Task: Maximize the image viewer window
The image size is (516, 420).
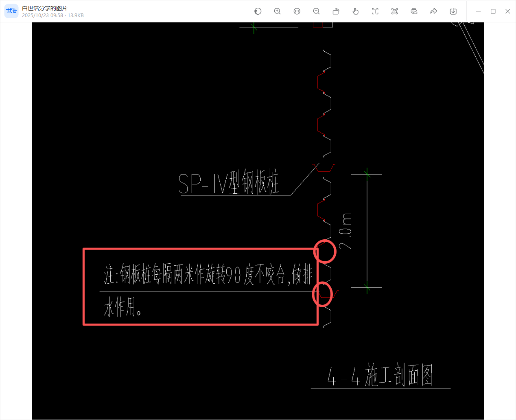Action: click(x=493, y=11)
